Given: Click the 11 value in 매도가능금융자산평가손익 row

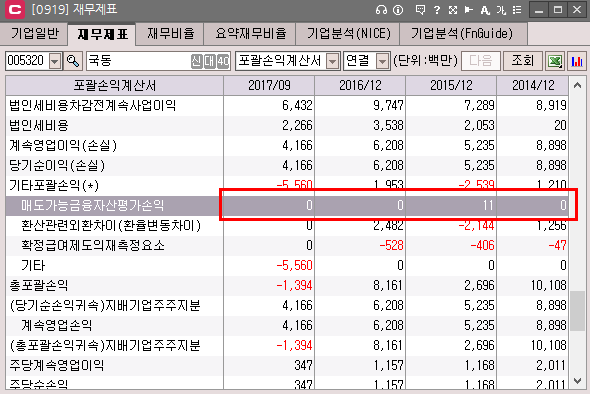Looking at the screenshot, I should click(x=488, y=205).
